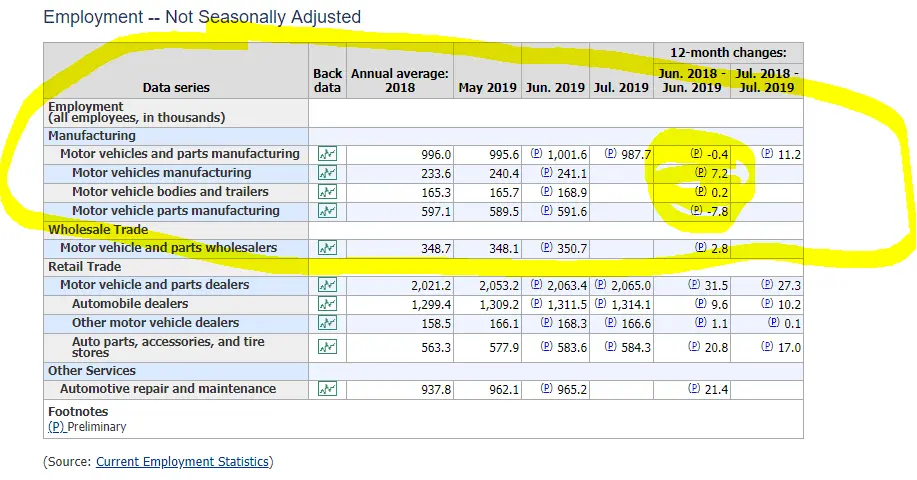View back data chart for Other motor vehicle dealers

(327, 323)
